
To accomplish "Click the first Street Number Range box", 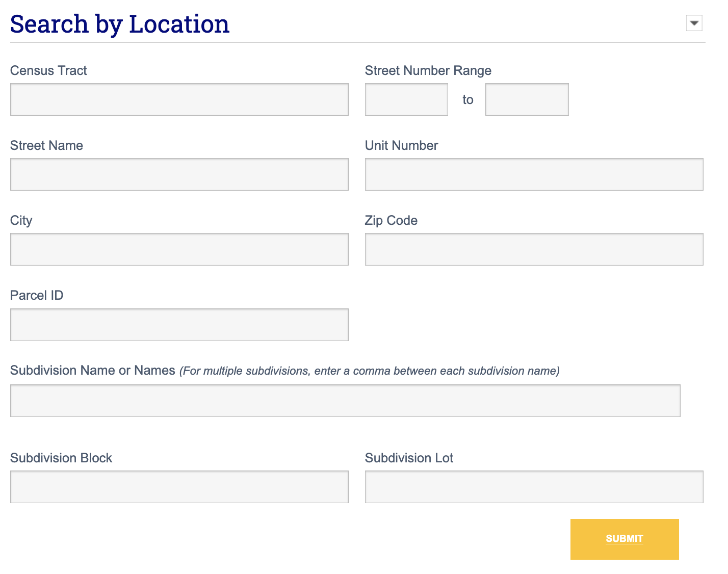I will 406,99.
